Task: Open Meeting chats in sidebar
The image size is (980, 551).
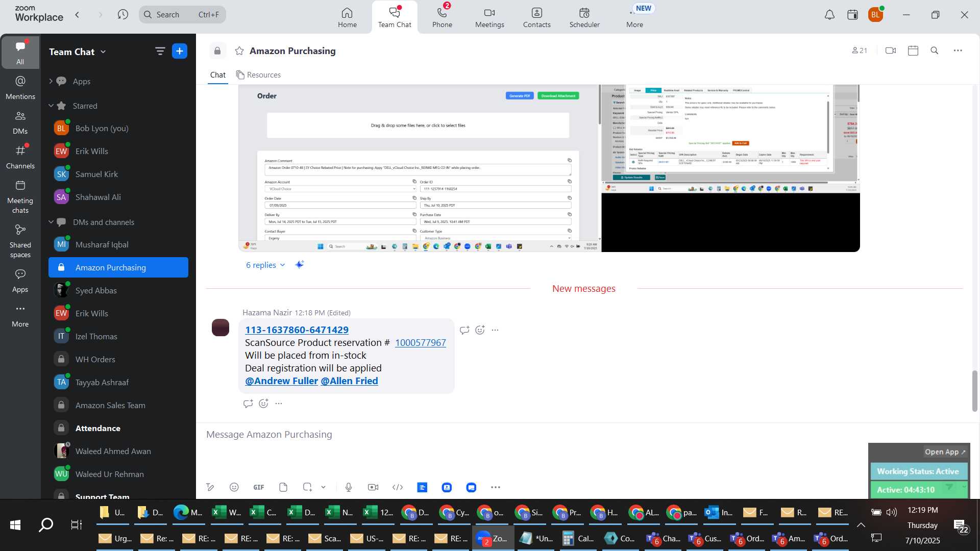Action: 20,197
